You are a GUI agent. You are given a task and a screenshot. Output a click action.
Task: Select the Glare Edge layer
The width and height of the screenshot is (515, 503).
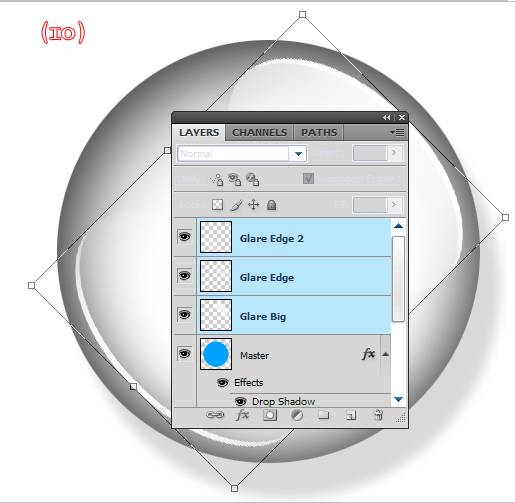pyautogui.click(x=294, y=276)
